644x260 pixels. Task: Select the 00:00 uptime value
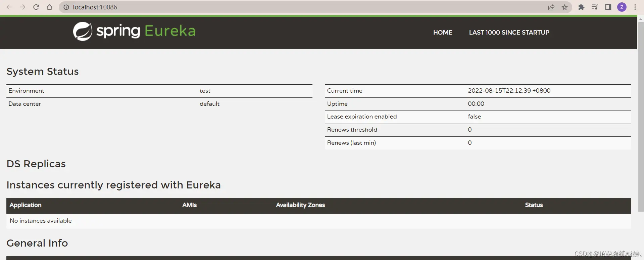[x=476, y=104]
